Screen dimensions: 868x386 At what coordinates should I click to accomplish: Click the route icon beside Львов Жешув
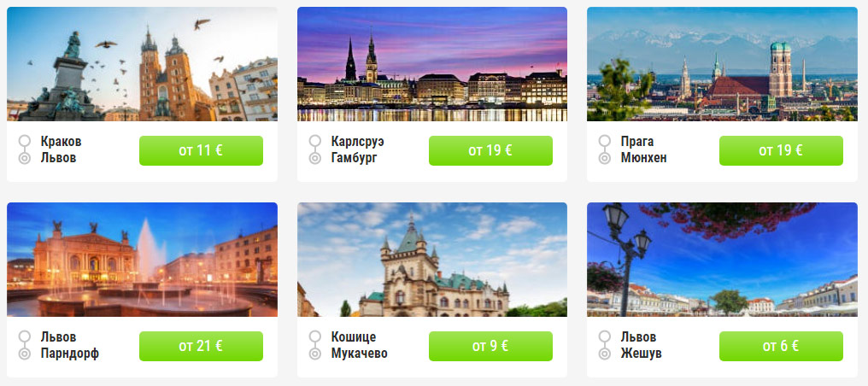coord(605,346)
